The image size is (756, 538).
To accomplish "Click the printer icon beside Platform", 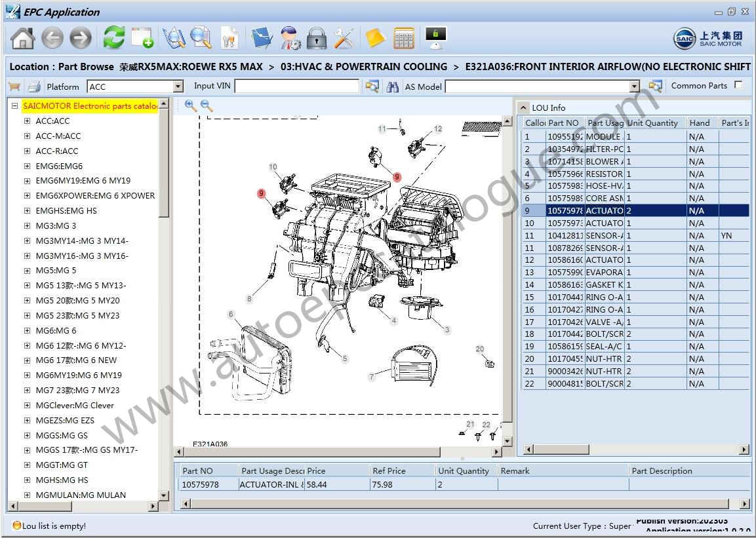I will [34, 86].
